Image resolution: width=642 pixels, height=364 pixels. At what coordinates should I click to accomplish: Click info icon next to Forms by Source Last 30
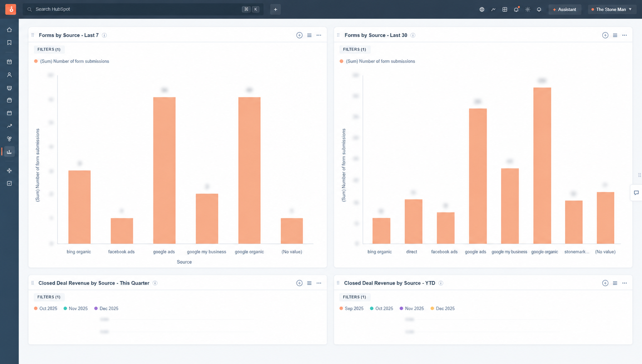[x=413, y=35]
